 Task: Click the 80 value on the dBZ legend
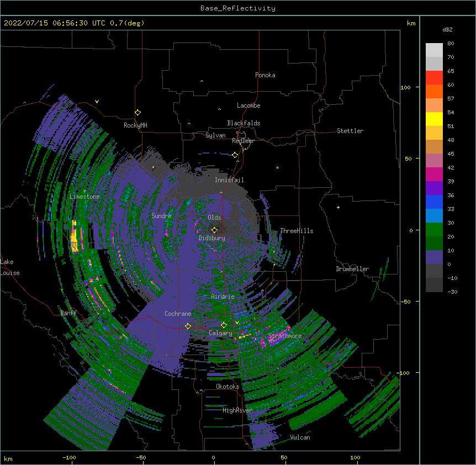point(451,44)
